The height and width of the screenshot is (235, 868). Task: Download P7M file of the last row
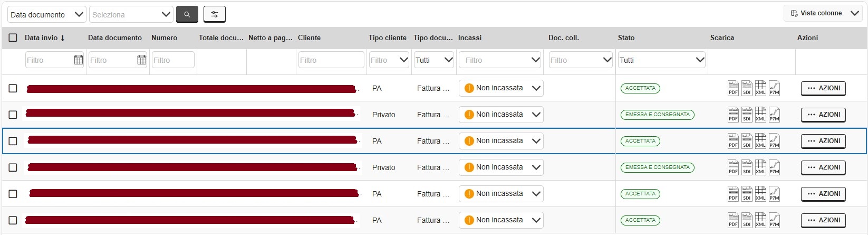point(774,220)
